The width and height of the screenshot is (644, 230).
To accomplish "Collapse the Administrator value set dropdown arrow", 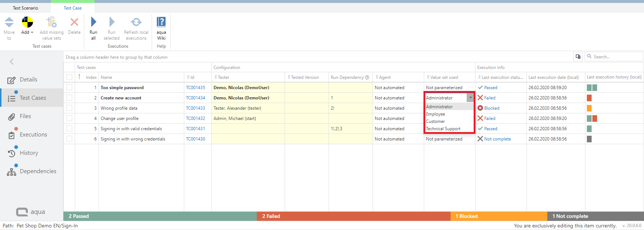I will coord(470,98).
